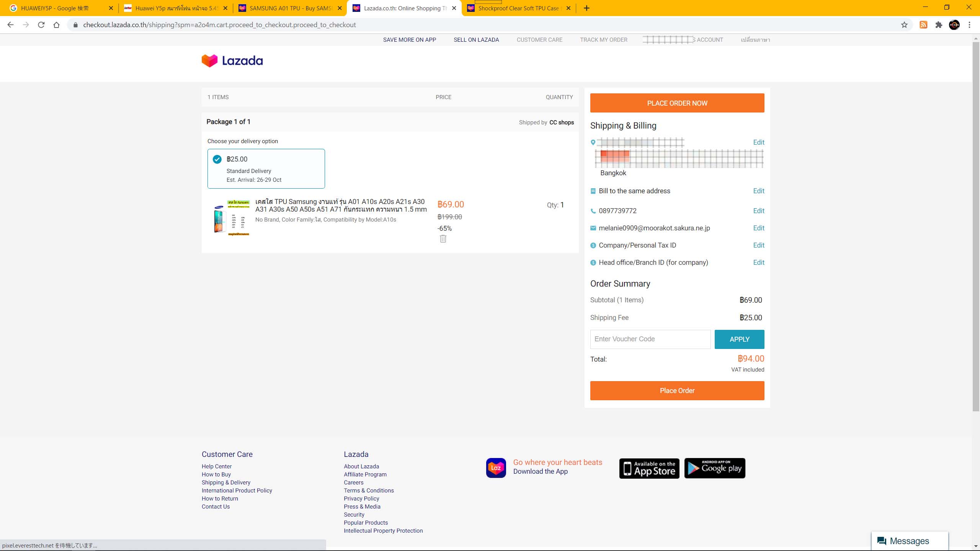Screen dimensions: 980x551
Task: Open the TPU Samsung case product title
Action: click(x=341, y=205)
